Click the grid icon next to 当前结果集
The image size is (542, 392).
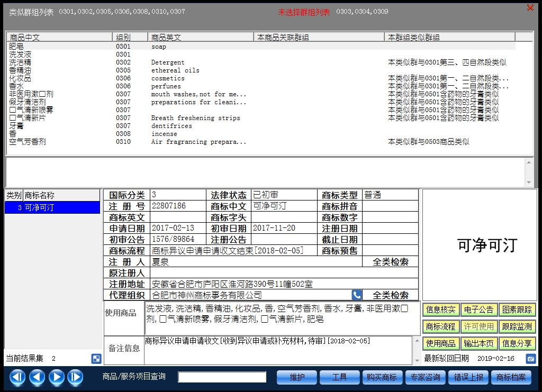[96, 359]
